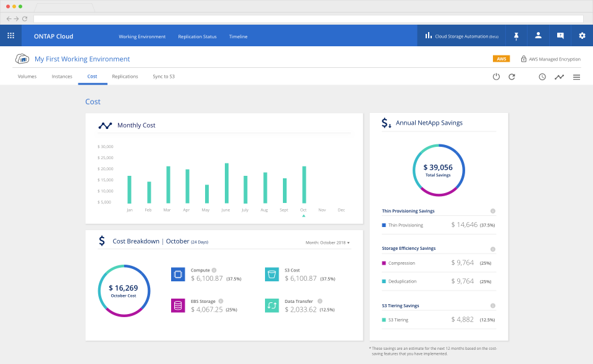Click the $ 16,269 October Cost donut
The image size is (593, 364).
click(124, 291)
